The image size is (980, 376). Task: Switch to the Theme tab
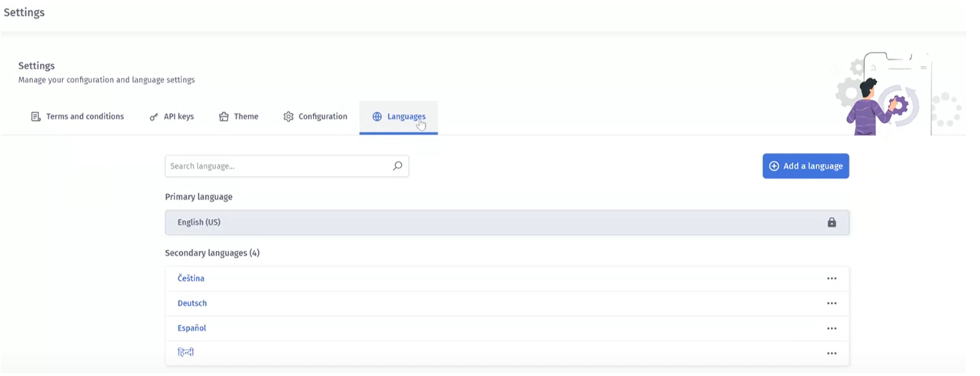238,117
